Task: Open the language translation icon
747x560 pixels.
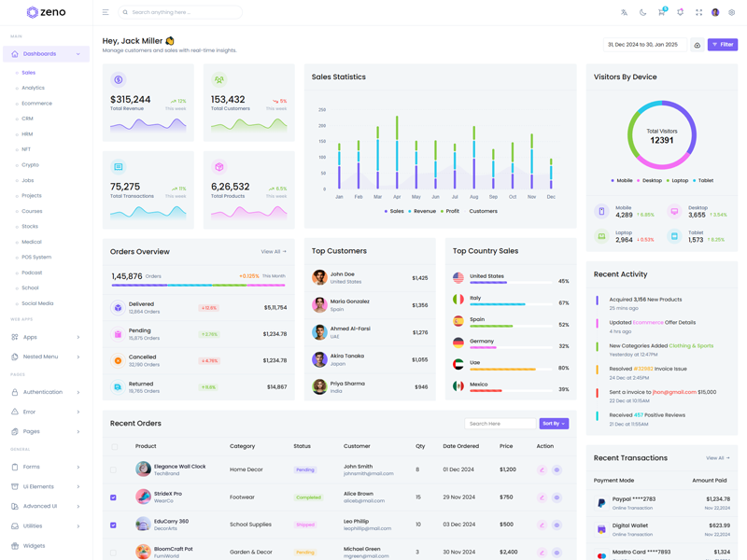Action: click(x=624, y=12)
